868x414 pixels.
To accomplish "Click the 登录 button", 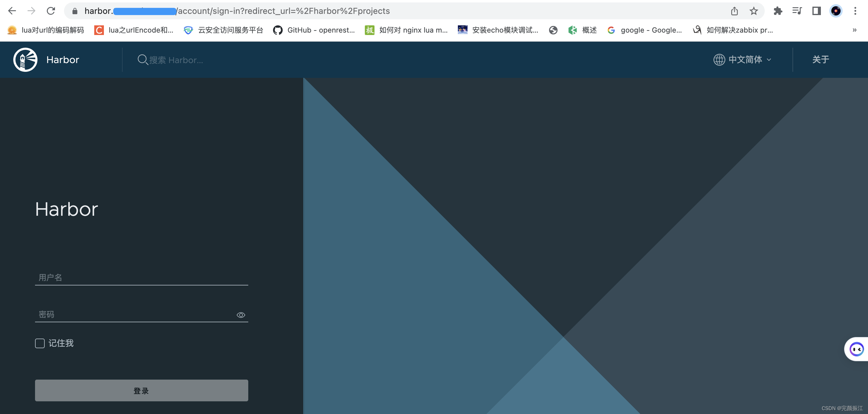I will [x=142, y=390].
